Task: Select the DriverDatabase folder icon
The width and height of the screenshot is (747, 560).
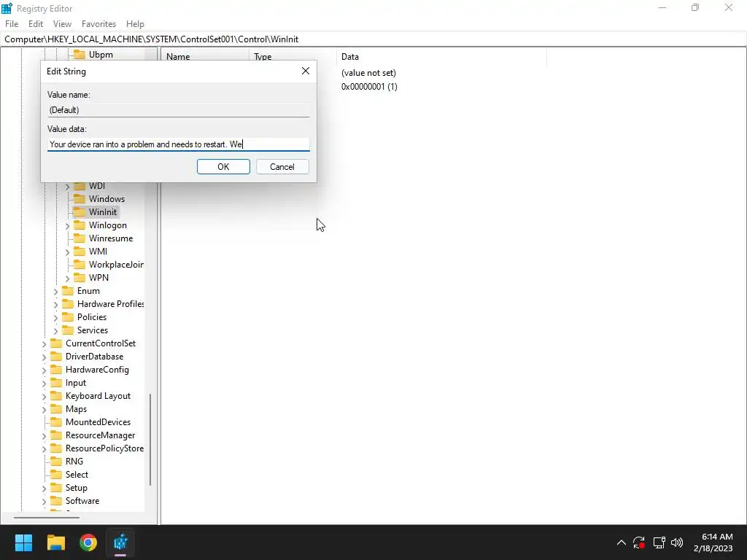Action: coord(56,356)
